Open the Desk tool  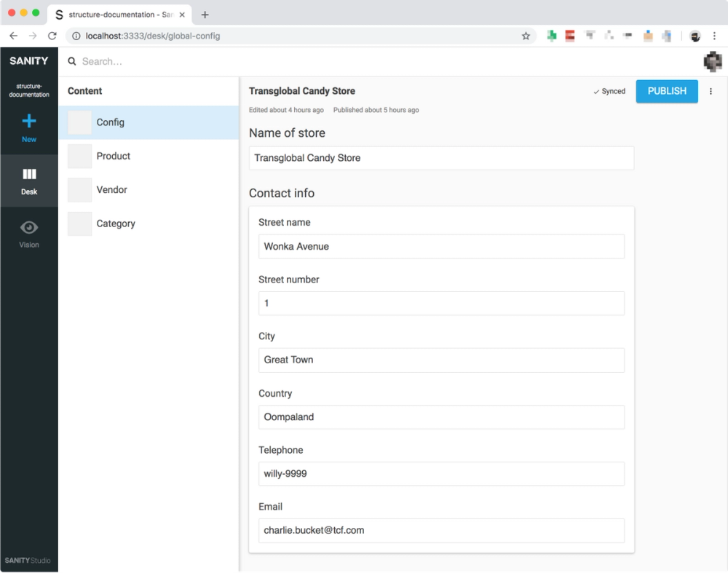(x=29, y=181)
